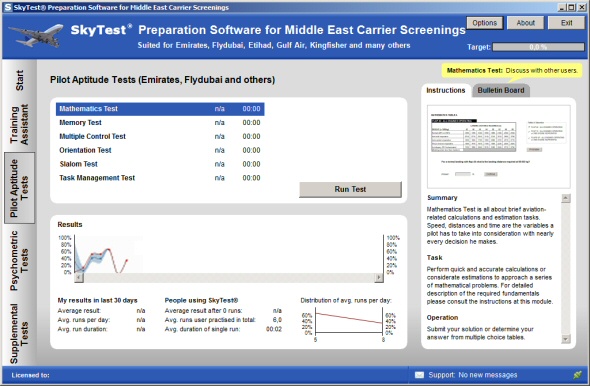Select the Orientation Test row
Screen dimensions: 590x386
160,150
